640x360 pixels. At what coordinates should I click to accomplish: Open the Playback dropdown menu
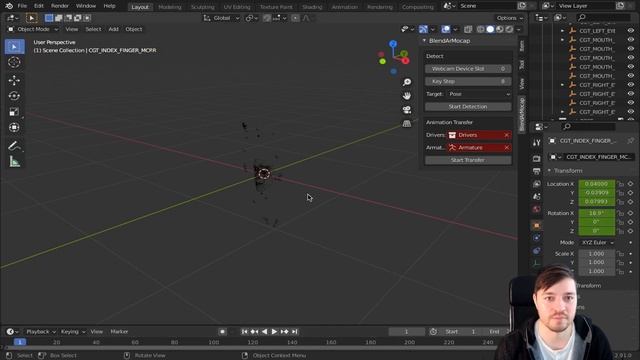tap(40, 332)
